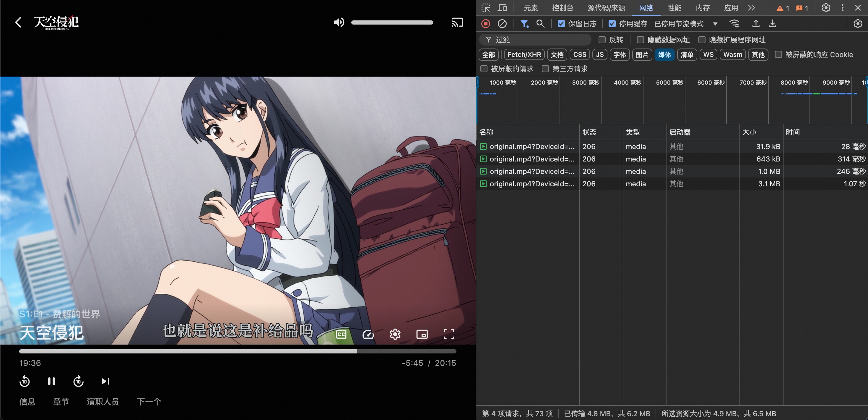Screen dimensions: 868x420
Task: Select CSS filter type
Action: pos(580,55)
